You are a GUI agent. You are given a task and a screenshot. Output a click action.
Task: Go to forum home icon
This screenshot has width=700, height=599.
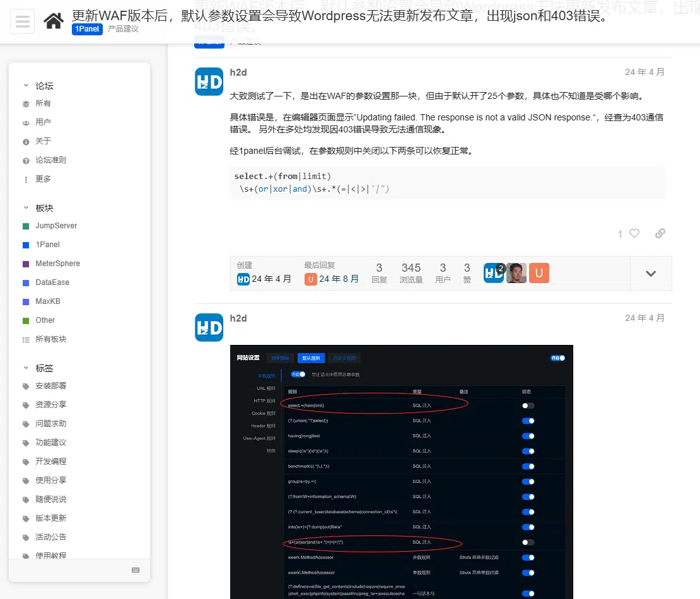53,21
